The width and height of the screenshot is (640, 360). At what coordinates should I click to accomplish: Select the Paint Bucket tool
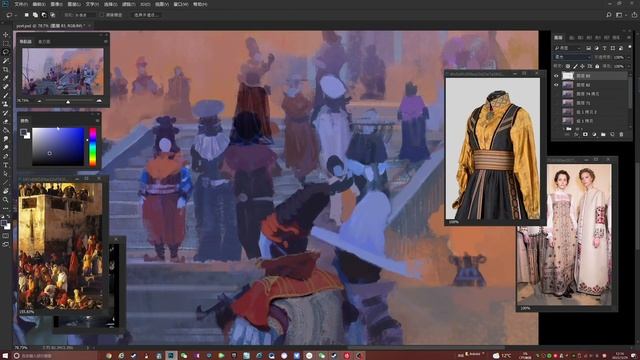(x=6, y=130)
